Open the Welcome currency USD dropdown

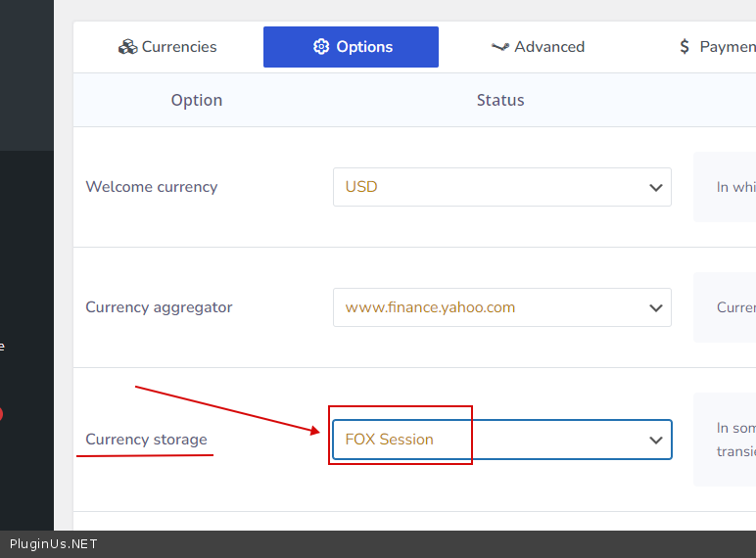pyautogui.click(x=501, y=187)
